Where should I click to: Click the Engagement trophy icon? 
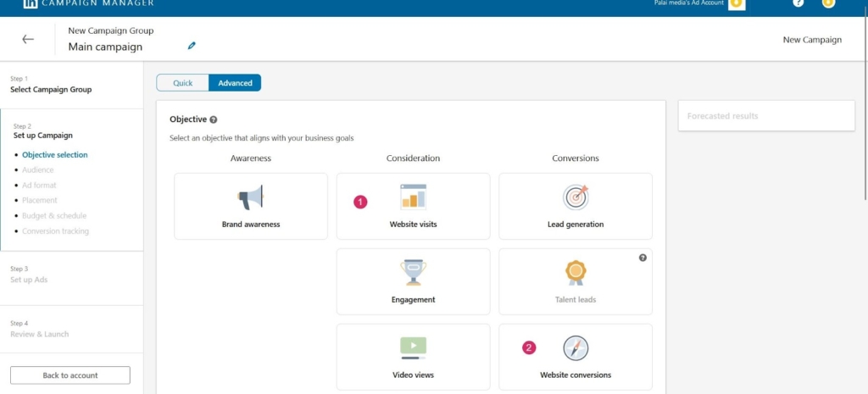coord(413,272)
